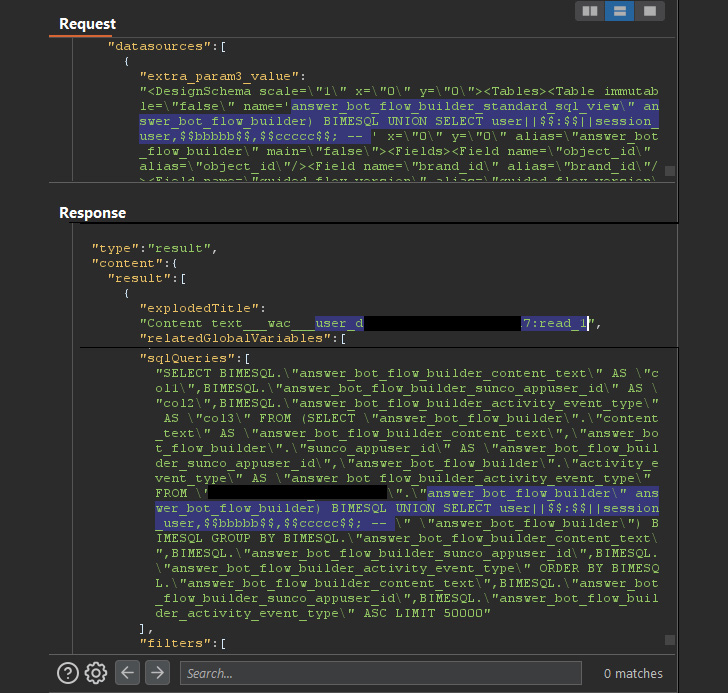Go to next search match arrow
This screenshot has height=693, width=728.
(x=157, y=673)
